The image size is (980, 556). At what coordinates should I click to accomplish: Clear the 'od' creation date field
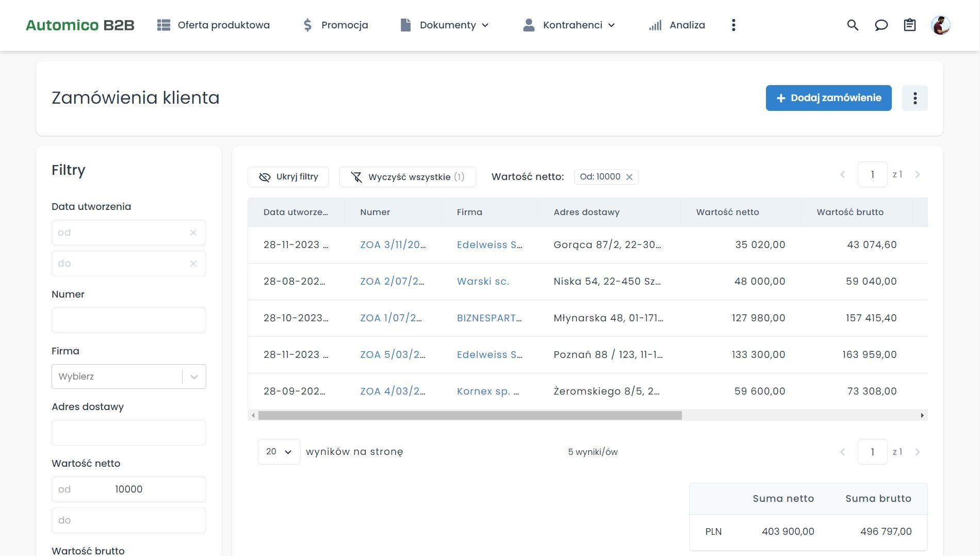coord(193,233)
